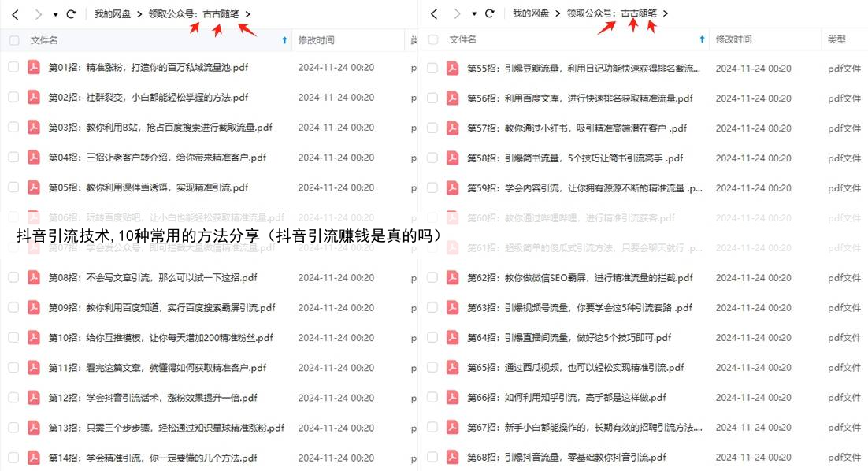Check the checkbox for the 第05招 file
The height and width of the screenshot is (471, 868).
coord(14,187)
